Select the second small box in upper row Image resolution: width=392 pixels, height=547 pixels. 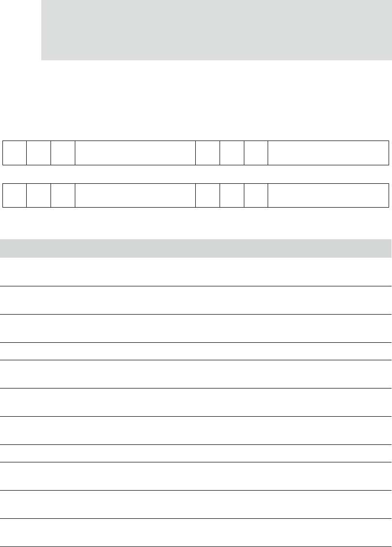[x=39, y=153]
